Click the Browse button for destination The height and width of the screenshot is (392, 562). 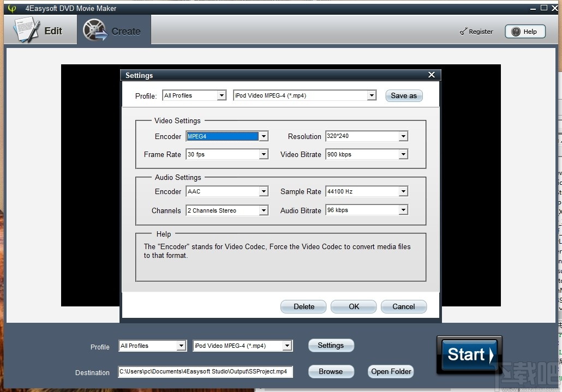[331, 371]
